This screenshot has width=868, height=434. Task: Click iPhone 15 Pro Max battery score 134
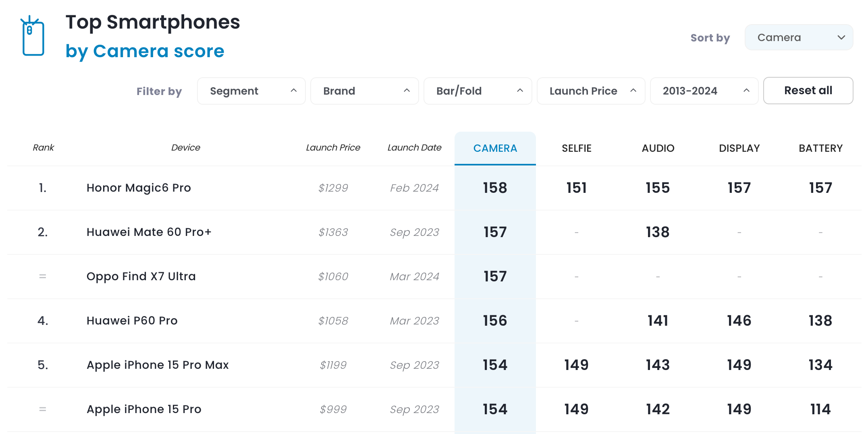[x=821, y=365]
